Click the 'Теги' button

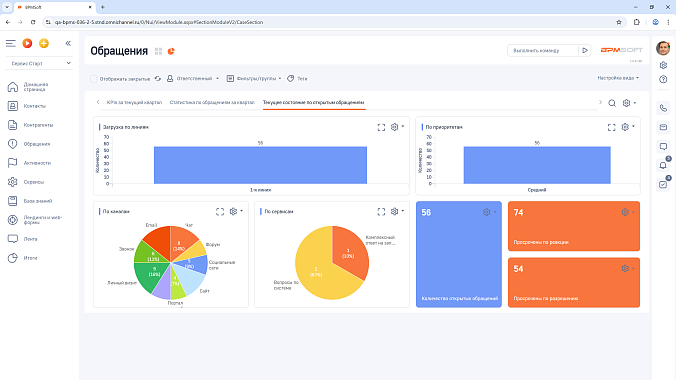297,79
